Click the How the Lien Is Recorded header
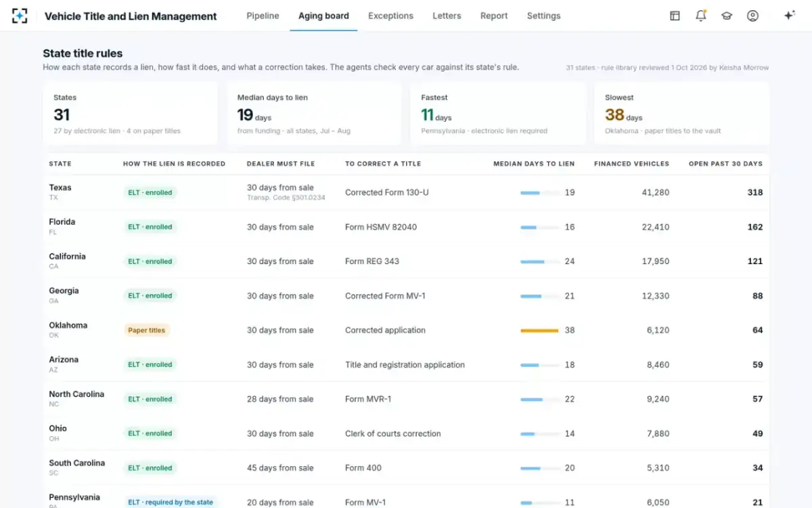812x508 pixels. [x=174, y=164]
